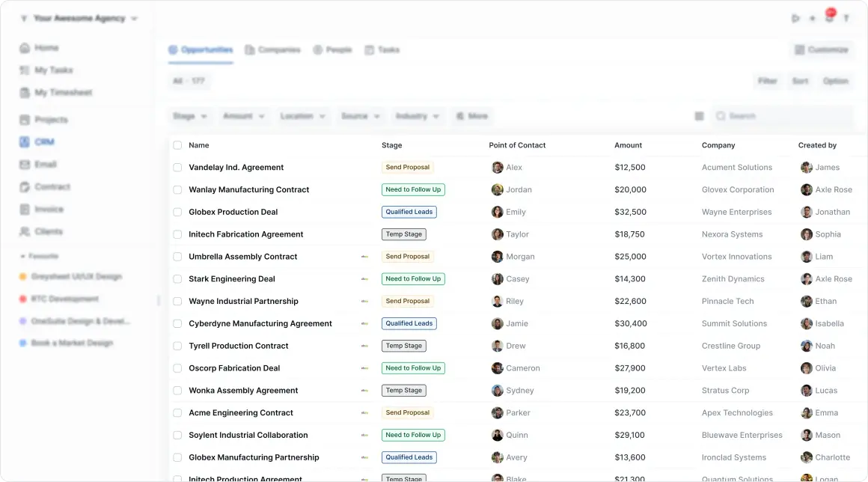Screen dimensions: 868x482
Task: Check Stark Engineering Deal row
Action: click(x=177, y=279)
